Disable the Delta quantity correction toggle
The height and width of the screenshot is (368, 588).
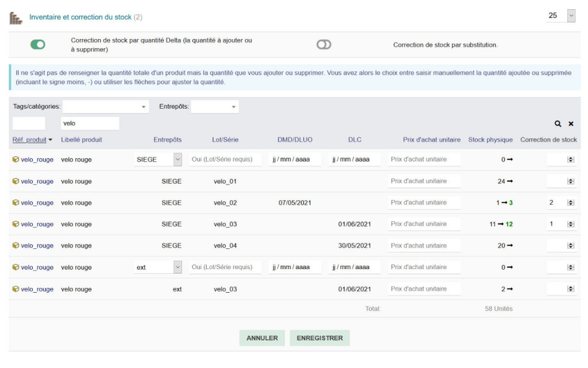pos(38,44)
